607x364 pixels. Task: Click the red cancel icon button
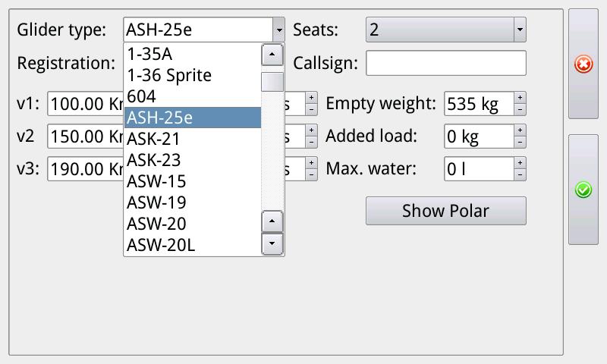tap(583, 64)
